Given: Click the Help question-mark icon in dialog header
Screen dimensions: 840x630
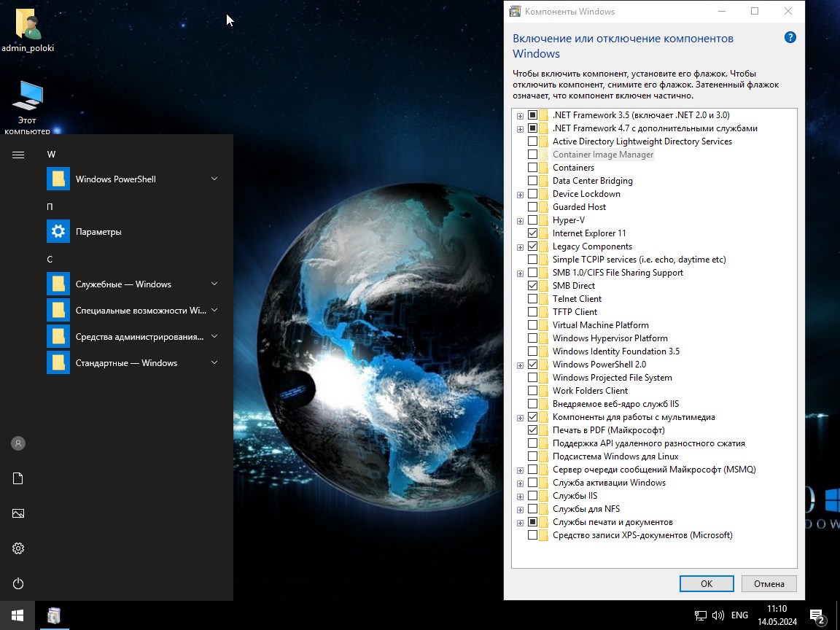Looking at the screenshot, I should pos(790,37).
